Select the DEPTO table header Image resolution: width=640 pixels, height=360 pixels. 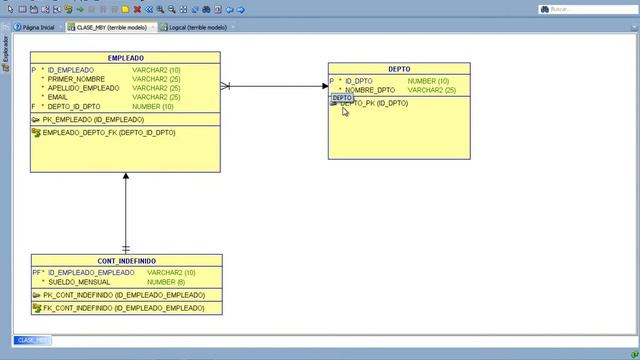pyautogui.click(x=399, y=69)
